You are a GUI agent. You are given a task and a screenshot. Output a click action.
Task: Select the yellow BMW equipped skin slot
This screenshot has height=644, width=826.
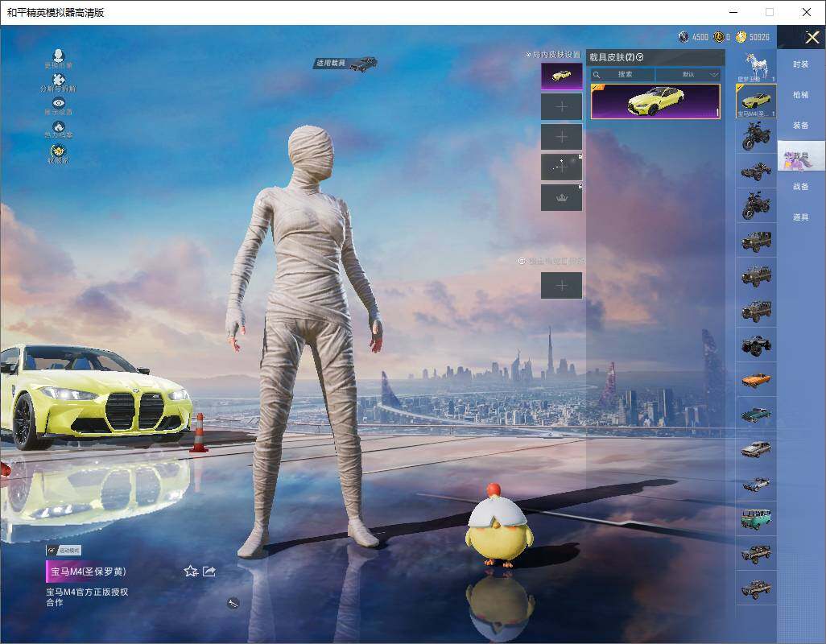click(x=562, y=76)
